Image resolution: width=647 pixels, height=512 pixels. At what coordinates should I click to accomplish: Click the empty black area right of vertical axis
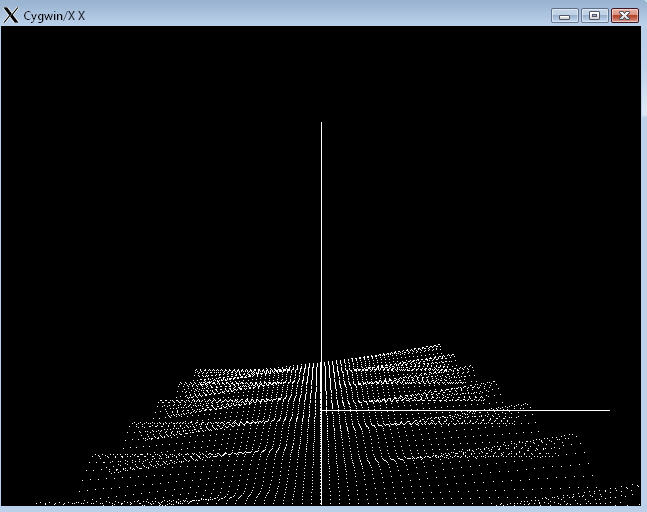click(480, 200)
